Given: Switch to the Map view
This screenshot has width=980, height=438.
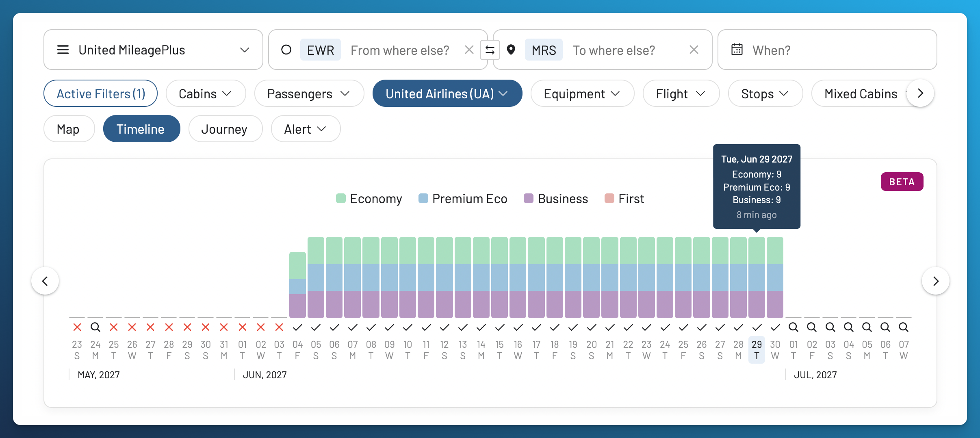Looking at the screenshot, I should click(69, 129).
